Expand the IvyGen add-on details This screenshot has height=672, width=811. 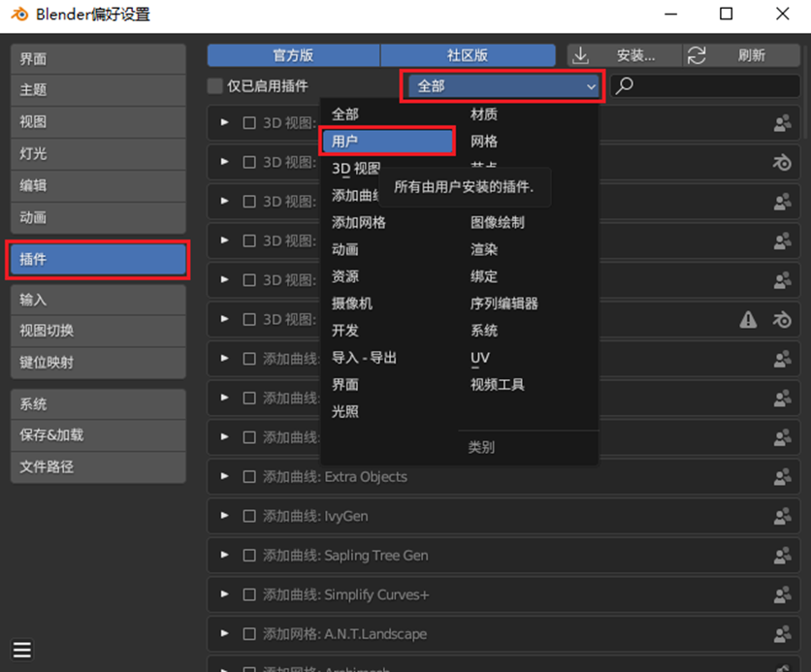click(224, 515)
